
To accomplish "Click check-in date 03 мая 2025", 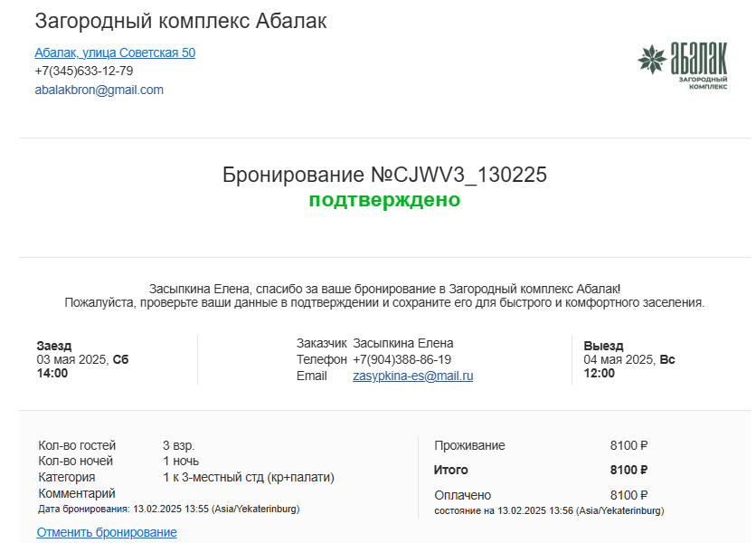I will [x=72, y=359].
